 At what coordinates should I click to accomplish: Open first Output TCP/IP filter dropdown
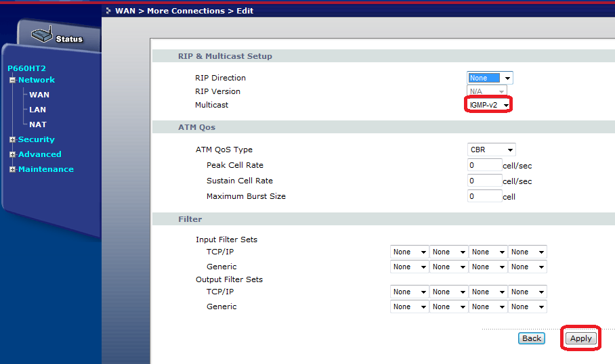(x=410, y=292)
